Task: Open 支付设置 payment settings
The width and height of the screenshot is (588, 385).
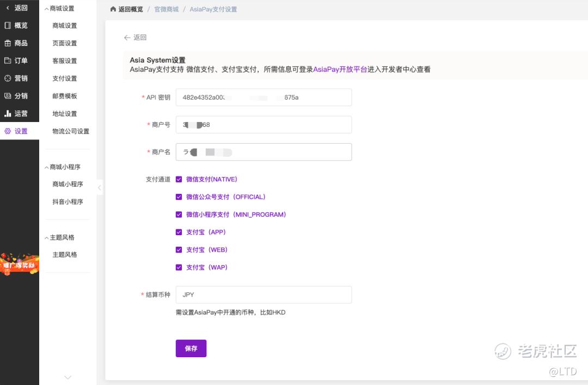Action: coord(64,78)
